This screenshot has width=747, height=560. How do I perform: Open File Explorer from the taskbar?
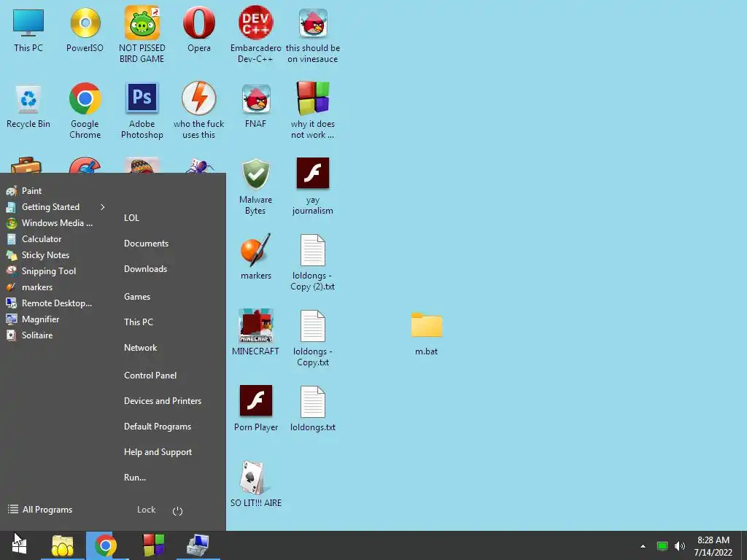(63, 545)
